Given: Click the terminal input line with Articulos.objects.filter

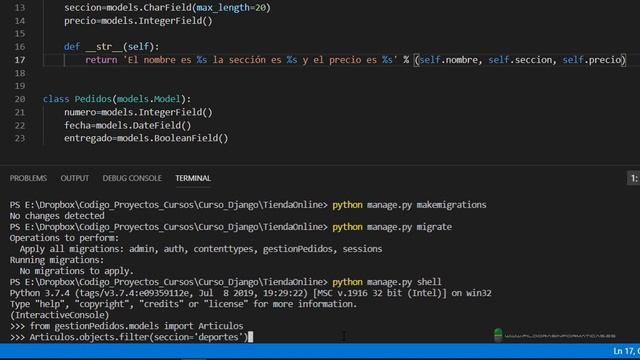Looking at the screenshot, I should pos(129,337).
